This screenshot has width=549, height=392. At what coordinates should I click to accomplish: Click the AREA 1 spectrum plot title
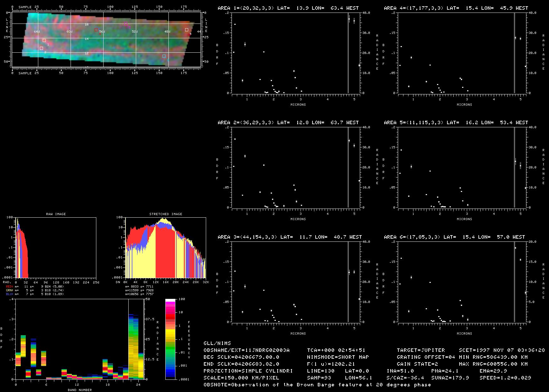288,8
